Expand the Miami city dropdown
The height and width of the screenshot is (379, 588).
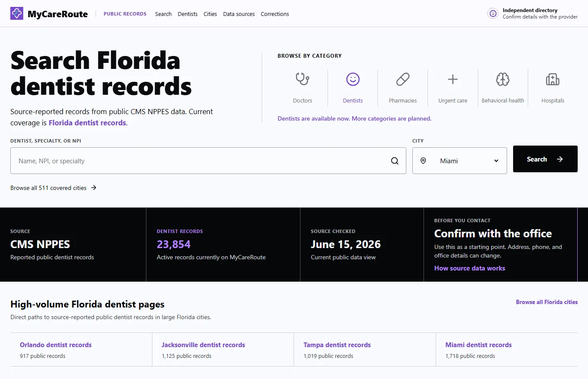(x=460, y=161)
